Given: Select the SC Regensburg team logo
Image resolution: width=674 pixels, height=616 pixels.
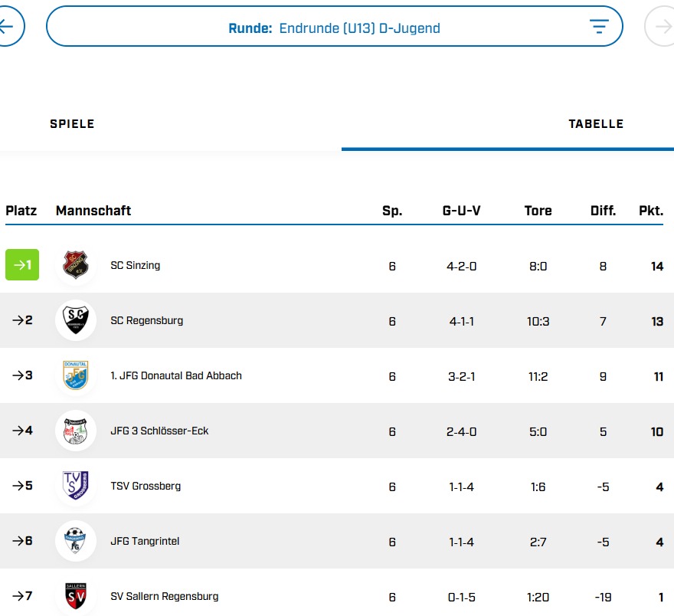Looking at the screenshot, I should click(x=75, y=320).
